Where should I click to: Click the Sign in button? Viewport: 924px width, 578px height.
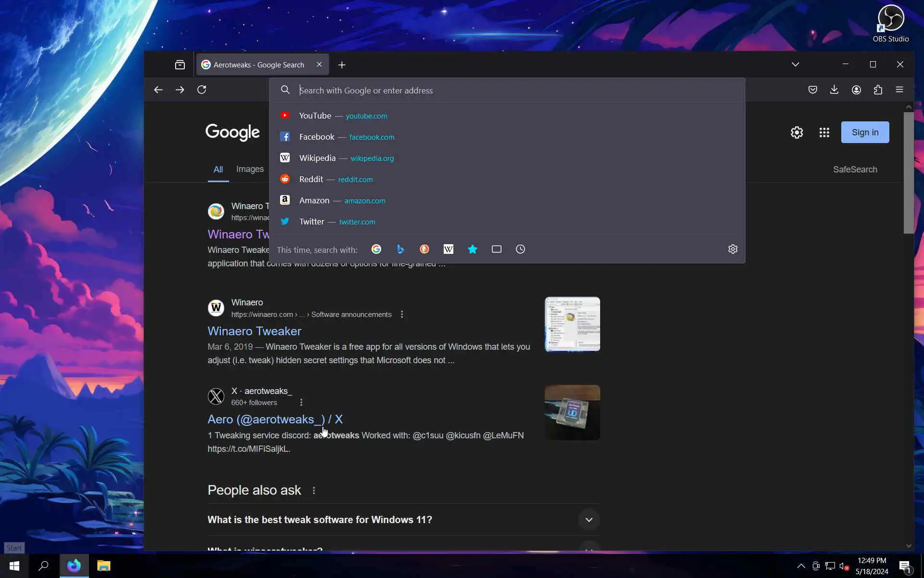click(864, 132)
